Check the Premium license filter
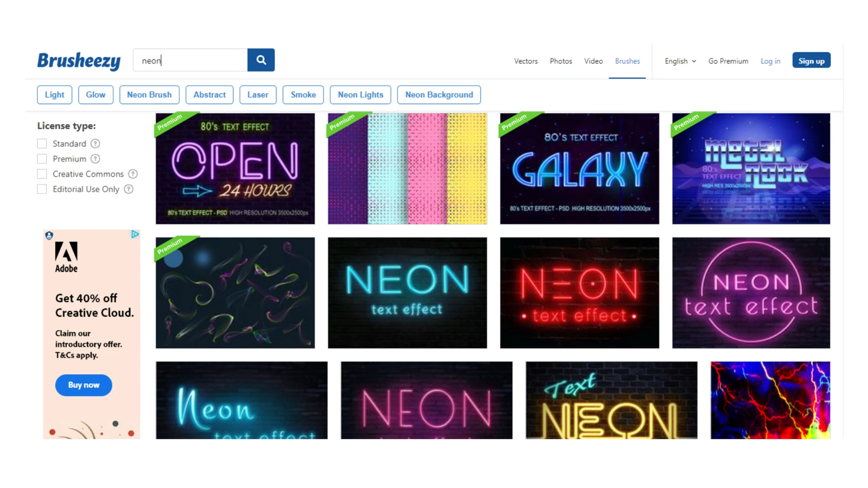The image size is (868, 488). [42, 159]
